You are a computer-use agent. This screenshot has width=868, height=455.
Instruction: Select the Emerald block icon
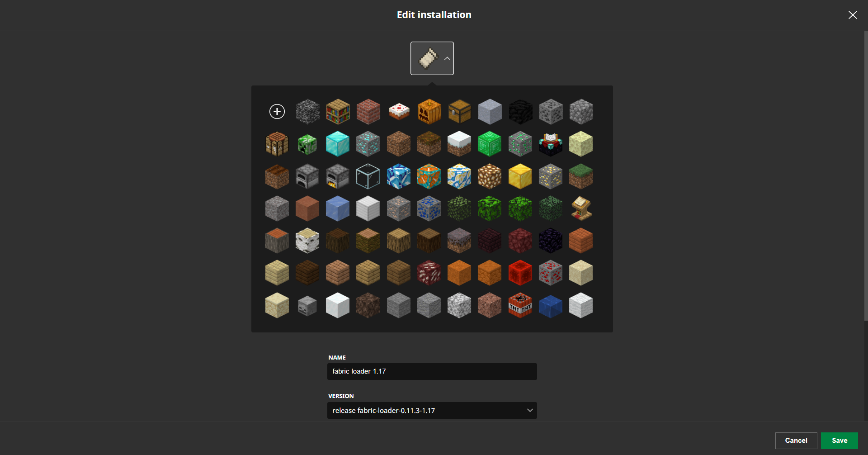(x=490, y=144)
